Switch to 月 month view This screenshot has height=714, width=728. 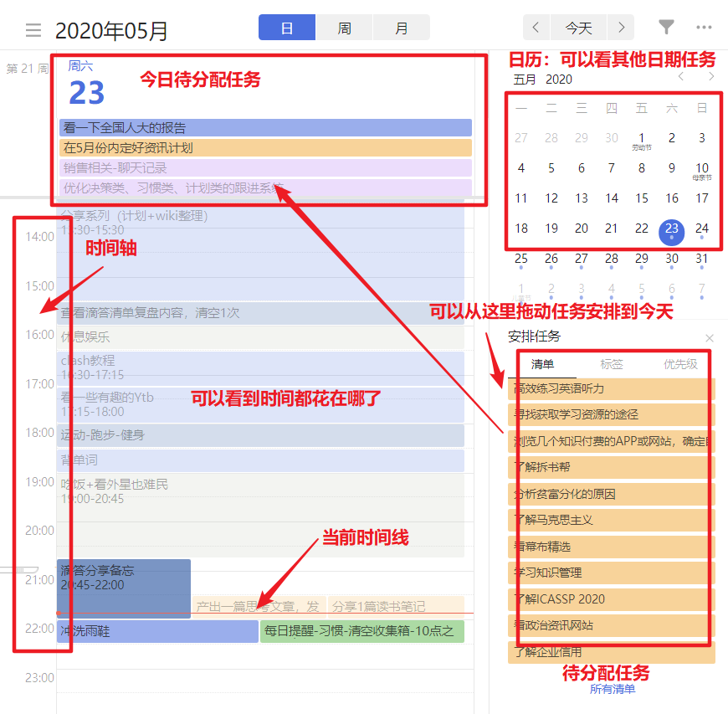[402, 28]
